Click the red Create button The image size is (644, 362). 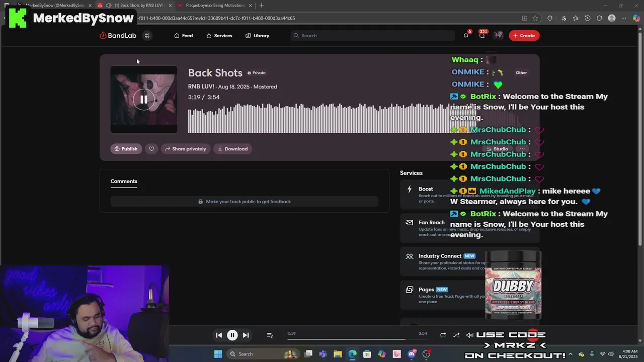pyautogui.click(x=524, y=36)
